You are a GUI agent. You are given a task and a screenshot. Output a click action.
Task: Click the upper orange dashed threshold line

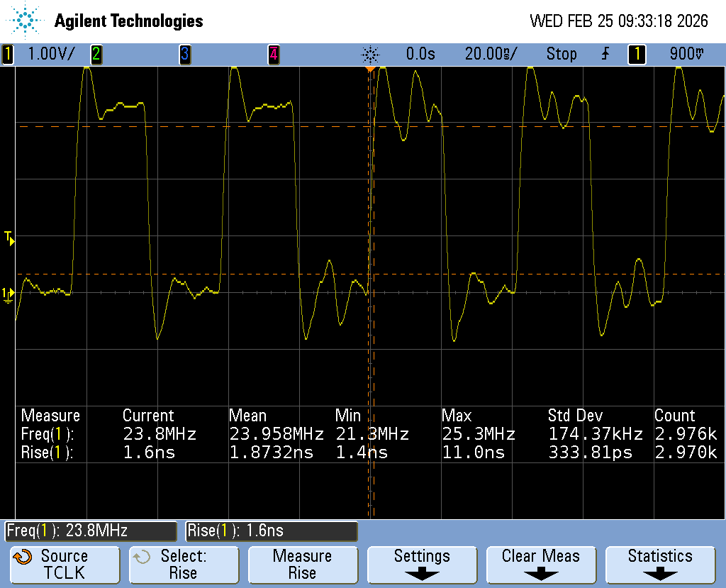coord(213,126)
